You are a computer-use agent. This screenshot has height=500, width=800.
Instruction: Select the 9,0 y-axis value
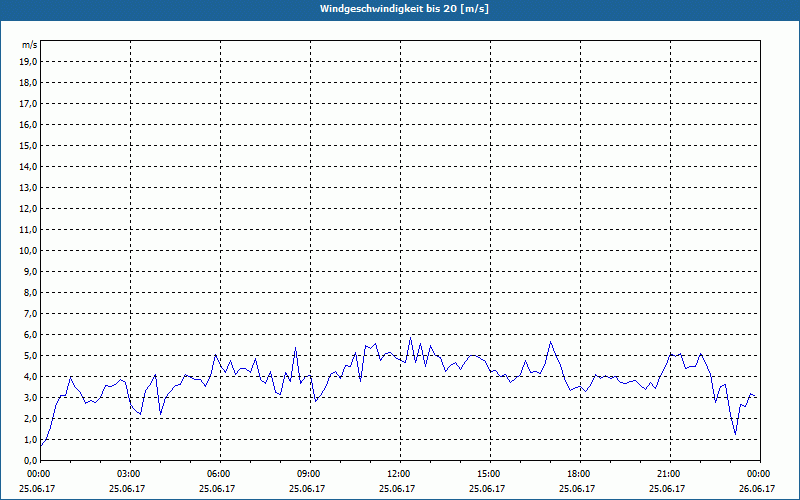[31, 271]
